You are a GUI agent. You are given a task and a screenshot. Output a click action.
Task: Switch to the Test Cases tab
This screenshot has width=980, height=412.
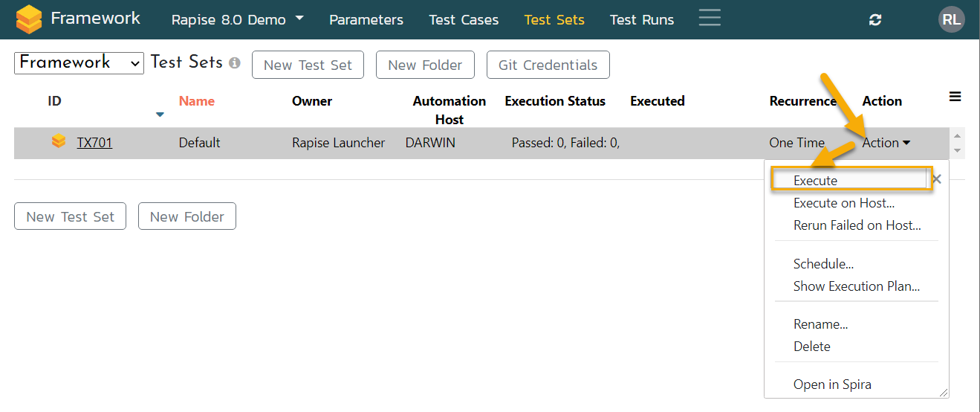click(464, 20)
